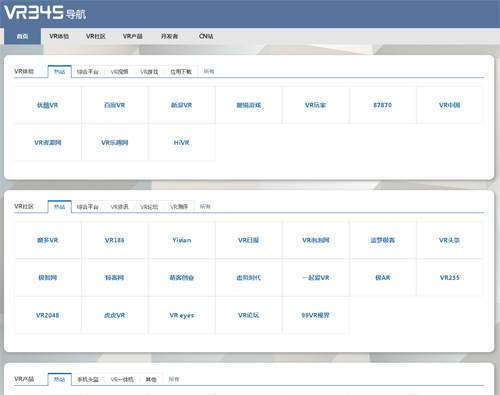
Task: Show 所有 sites in VR体验 section
Action: coord(209,72)
